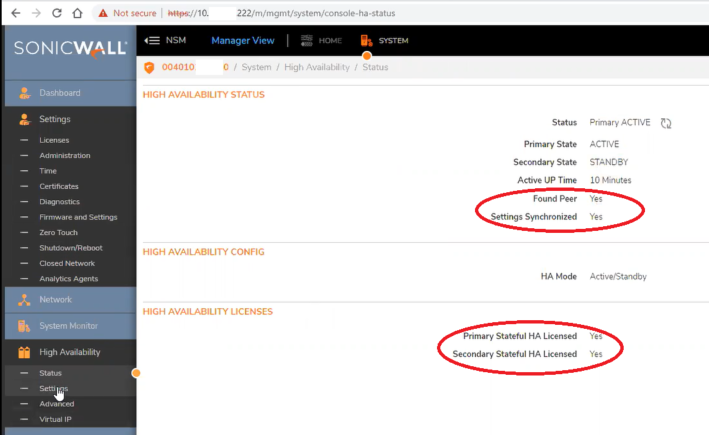
Task: Click the orange shield device icon in breadcrumb
Action: (x=148, y=67)
